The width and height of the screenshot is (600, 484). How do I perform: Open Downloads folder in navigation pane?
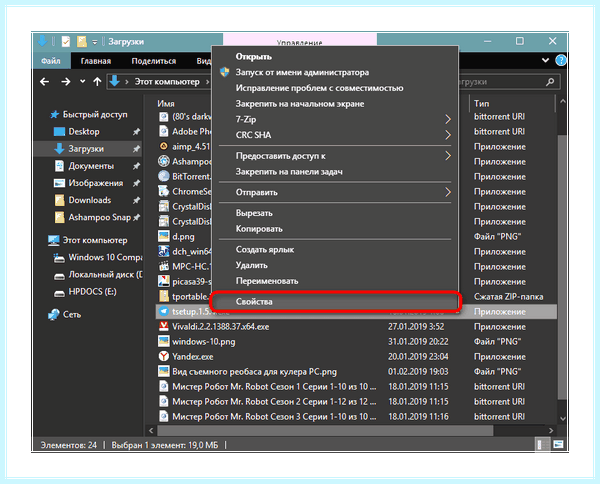(90, 200)
